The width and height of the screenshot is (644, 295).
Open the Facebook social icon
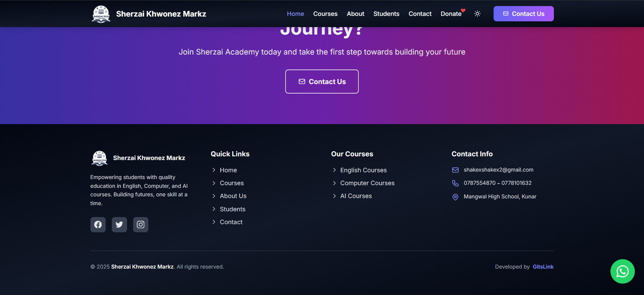pos(98,224)
